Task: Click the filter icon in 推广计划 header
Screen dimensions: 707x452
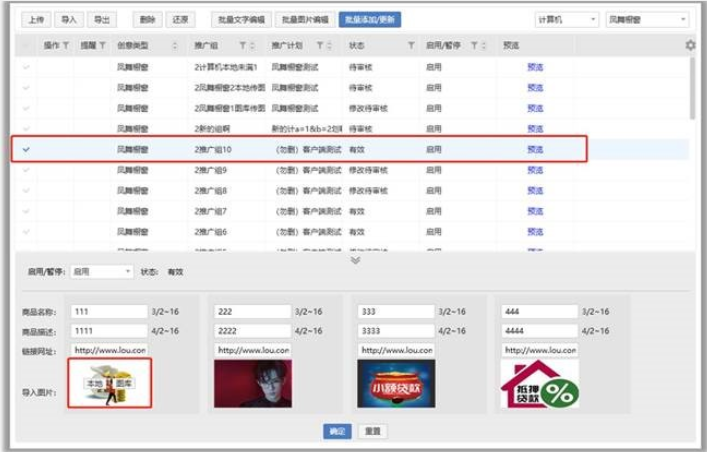Action: [320, 45]
